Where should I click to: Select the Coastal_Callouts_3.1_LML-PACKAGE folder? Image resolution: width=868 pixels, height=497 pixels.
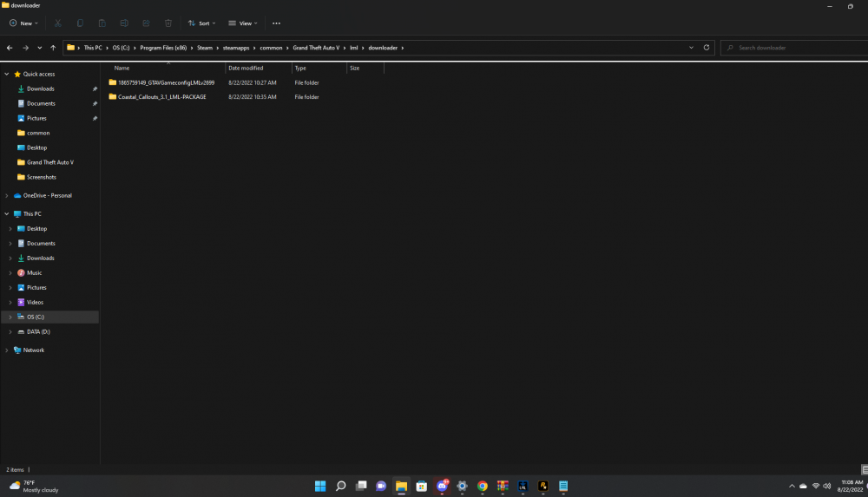(161, 97)
